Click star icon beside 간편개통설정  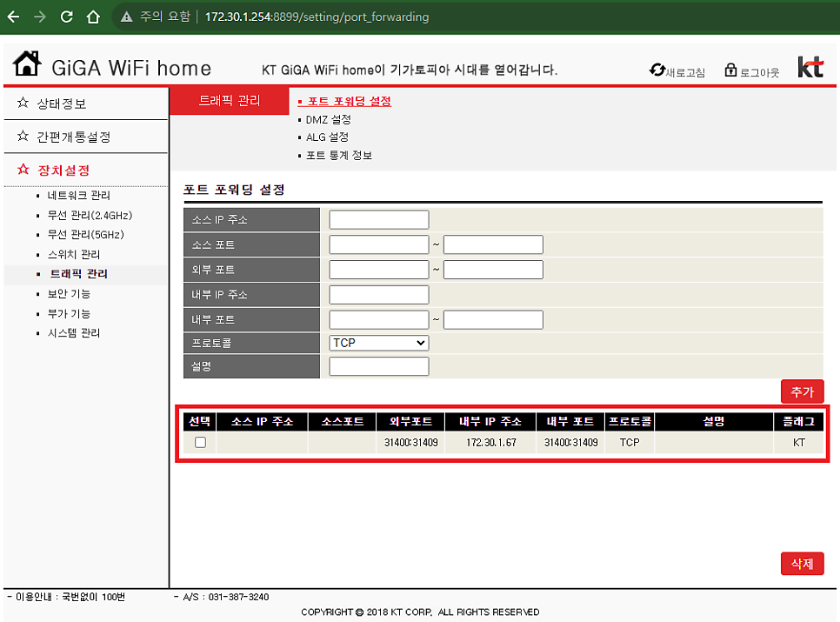[23, 136]
